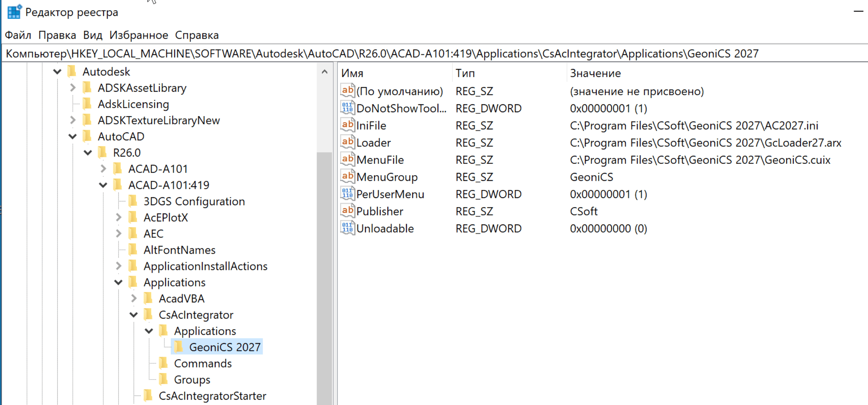Click the Loader string value icon
The width and height of the screenshot is (868, 405).
pyautogui.click(x=347, y=143)
